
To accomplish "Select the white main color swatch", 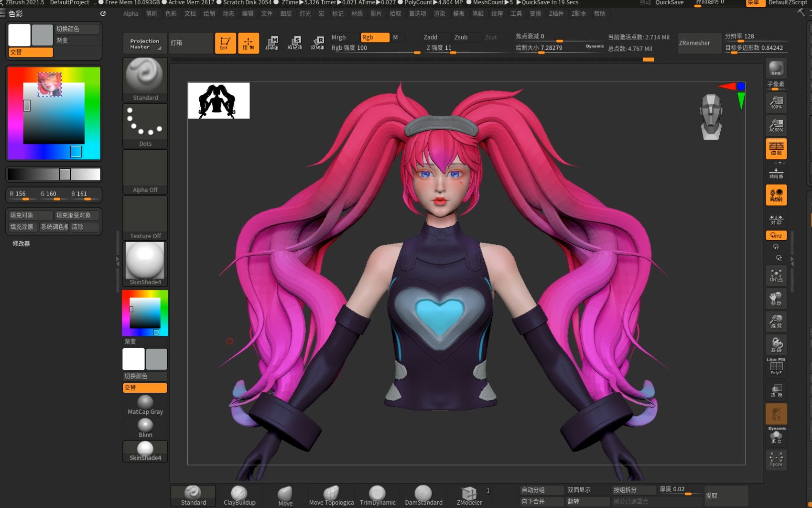I will 19,35.
